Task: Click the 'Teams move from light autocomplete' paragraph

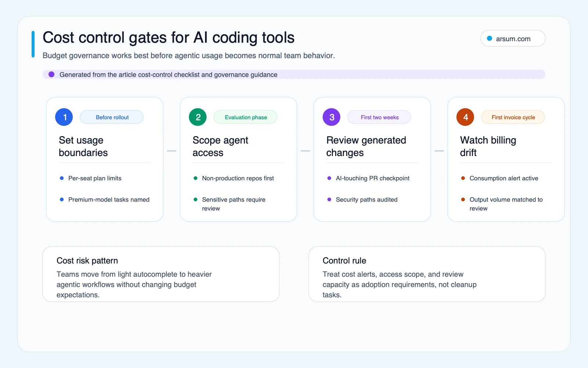Action: point(134,284)
